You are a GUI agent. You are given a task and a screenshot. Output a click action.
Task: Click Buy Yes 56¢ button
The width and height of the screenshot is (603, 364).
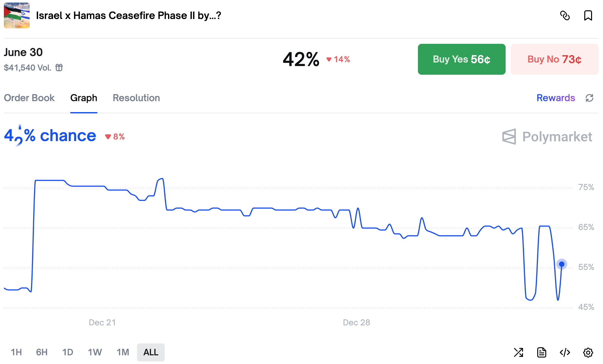[461, 59]
